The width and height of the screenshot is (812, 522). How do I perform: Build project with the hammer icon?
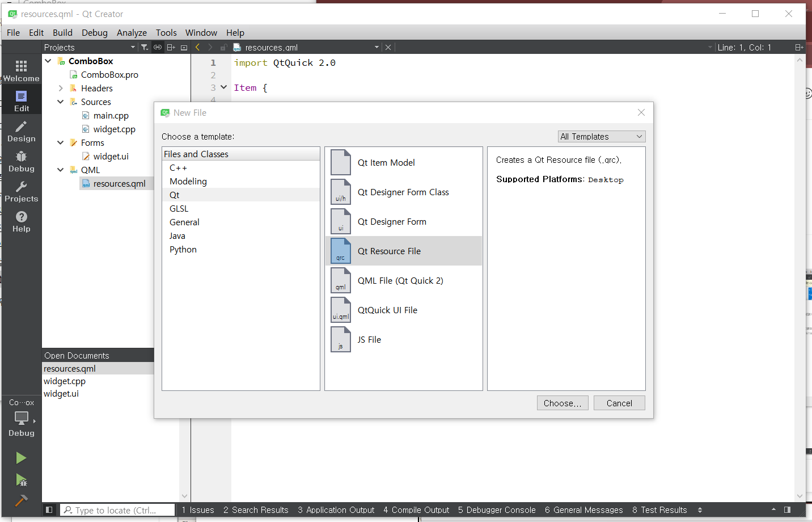[x=21, y=500]
